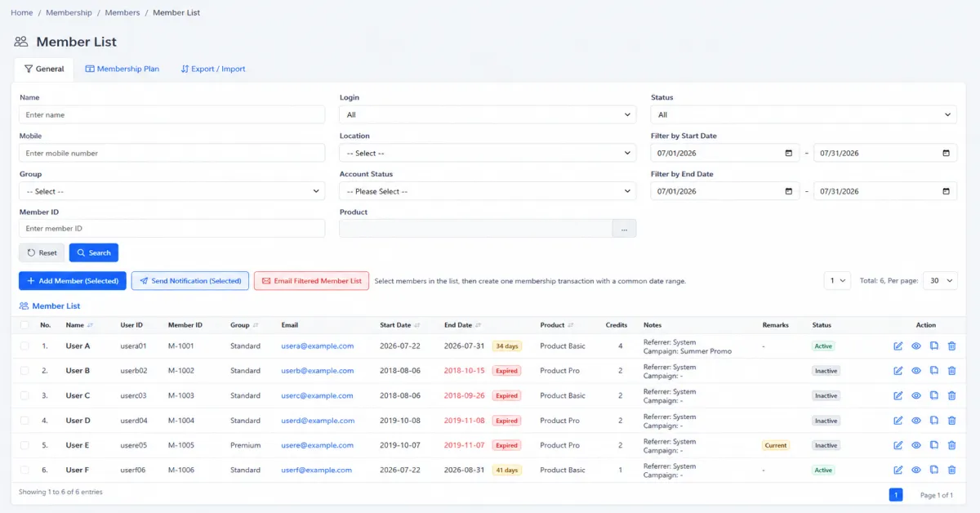Click the edit icon for User A
Viewport: 980px width, 513px height.
point(898,346)
